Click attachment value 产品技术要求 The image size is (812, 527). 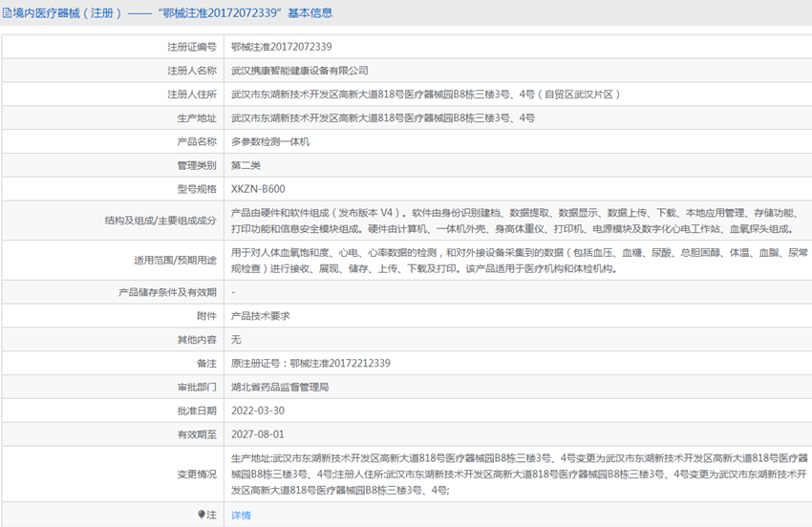pyautogui.click(x=260, y=316)
